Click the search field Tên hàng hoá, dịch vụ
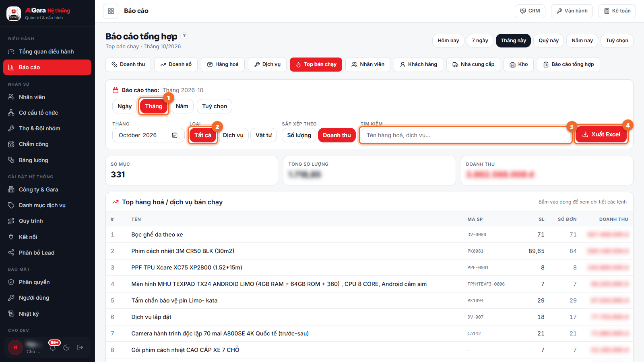The height and width of the screenshot is (362, 644). coord(465,135)
